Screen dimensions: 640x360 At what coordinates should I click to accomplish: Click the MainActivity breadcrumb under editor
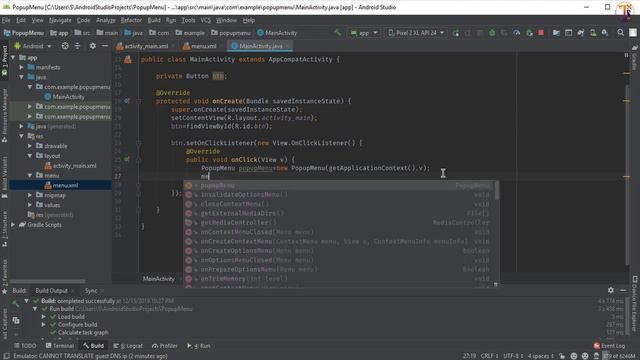pyautogui.click(x=159, y=279)
